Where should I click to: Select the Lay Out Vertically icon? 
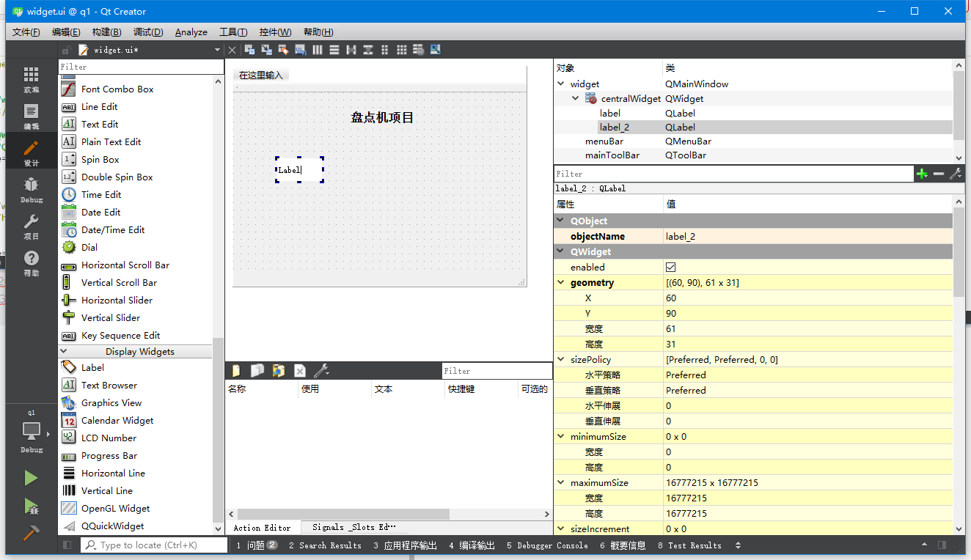(334, 49)
